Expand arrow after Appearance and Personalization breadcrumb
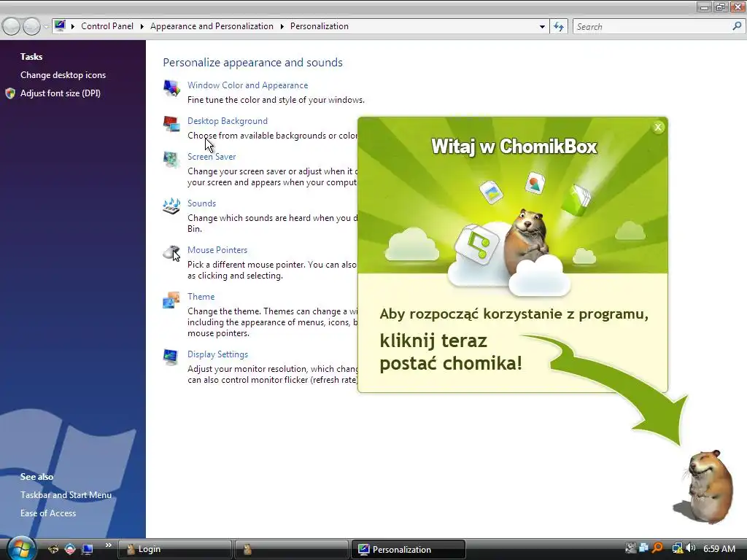This screenshot has height=560, width=747. 282,27
